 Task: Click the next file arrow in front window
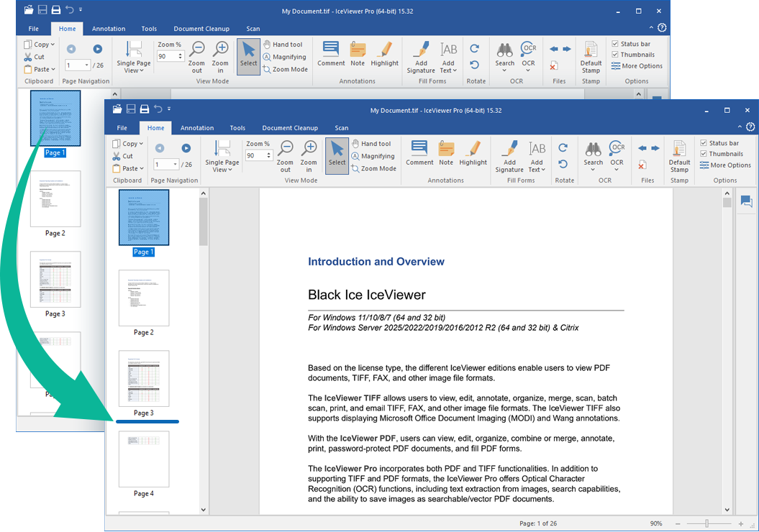(655, 148)
